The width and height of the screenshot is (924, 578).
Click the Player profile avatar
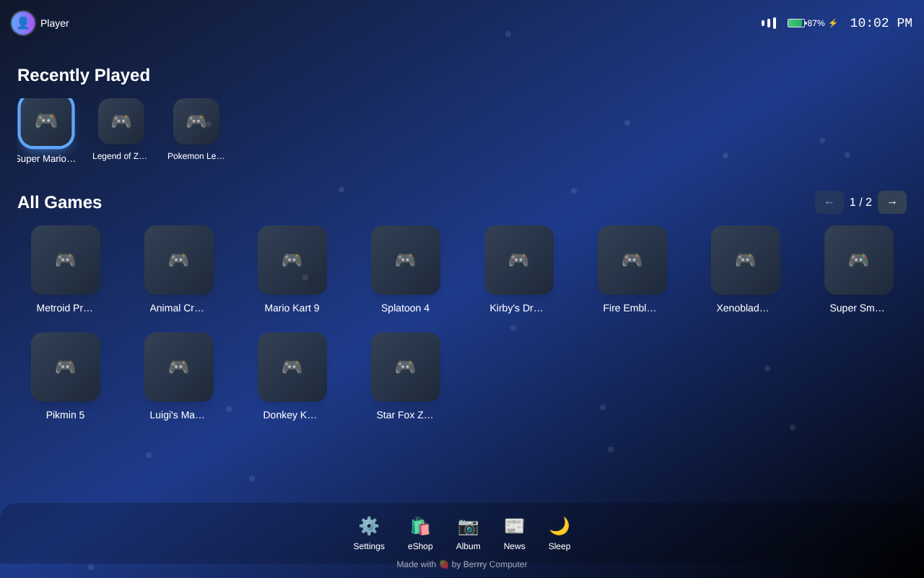click(x=23, y=23)
